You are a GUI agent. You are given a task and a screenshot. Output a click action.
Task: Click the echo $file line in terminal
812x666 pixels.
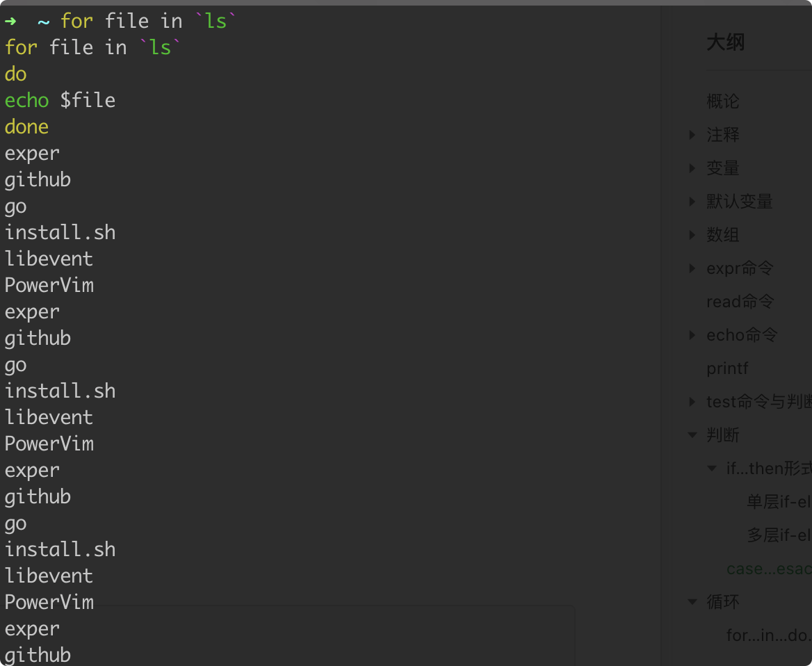(60, 101)
